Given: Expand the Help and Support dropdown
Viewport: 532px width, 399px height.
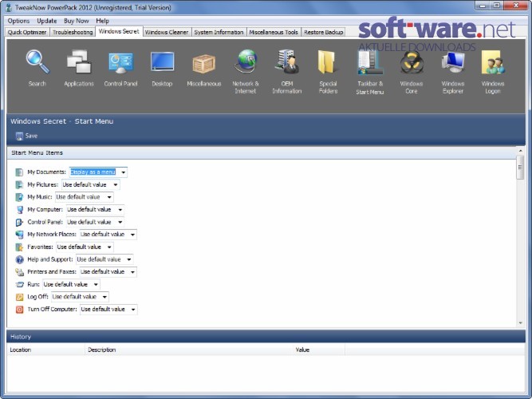Looking at the screenshot, I should (x=129, y=259).
